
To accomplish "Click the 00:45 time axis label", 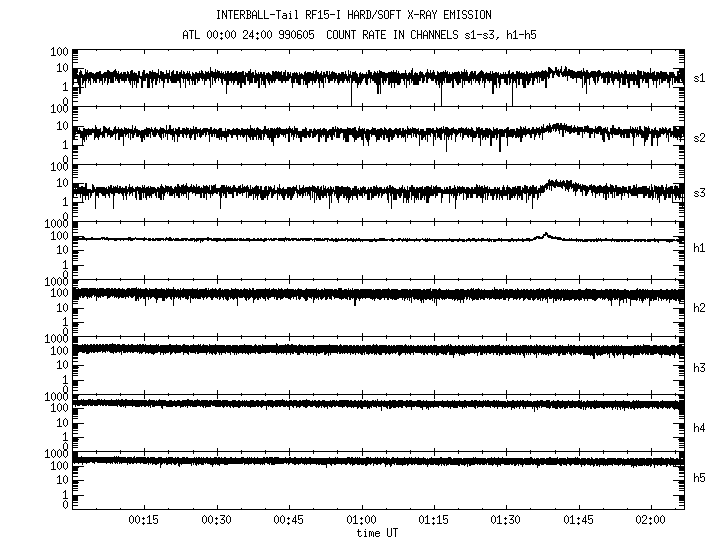I will click(289, 520).
